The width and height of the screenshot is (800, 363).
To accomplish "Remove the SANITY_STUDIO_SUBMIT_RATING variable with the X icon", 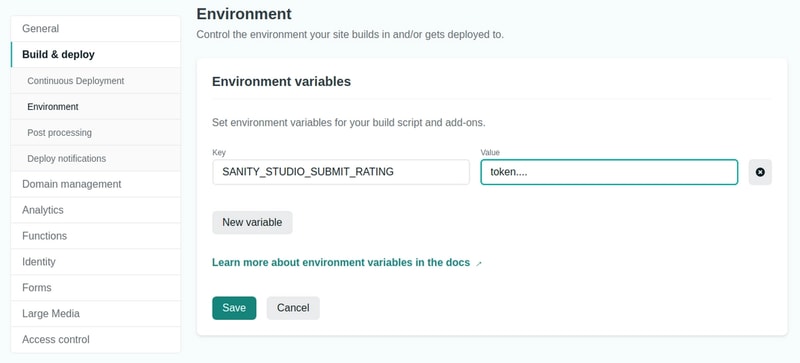I will (x=760, y=172).
